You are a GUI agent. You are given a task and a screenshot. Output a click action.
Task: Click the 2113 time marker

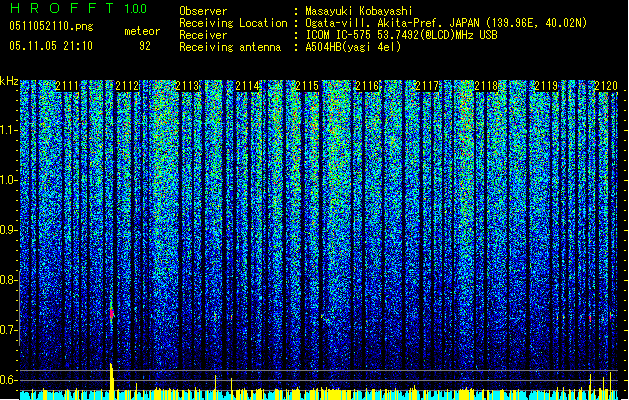187,86
